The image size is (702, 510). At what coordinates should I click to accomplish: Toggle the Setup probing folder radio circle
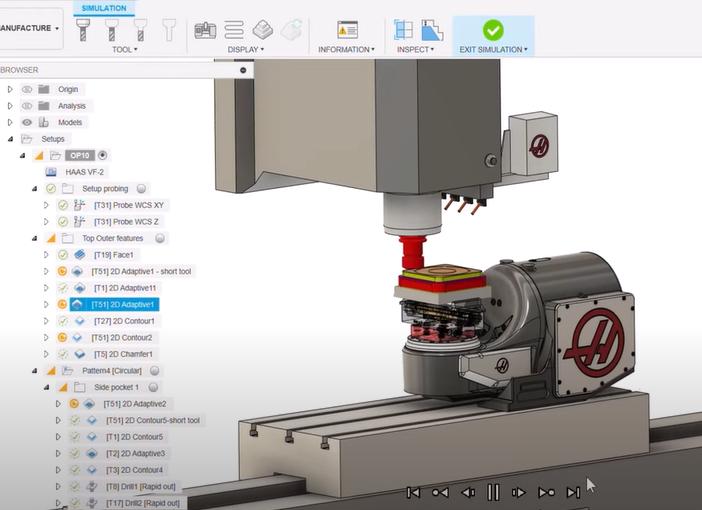141,189
